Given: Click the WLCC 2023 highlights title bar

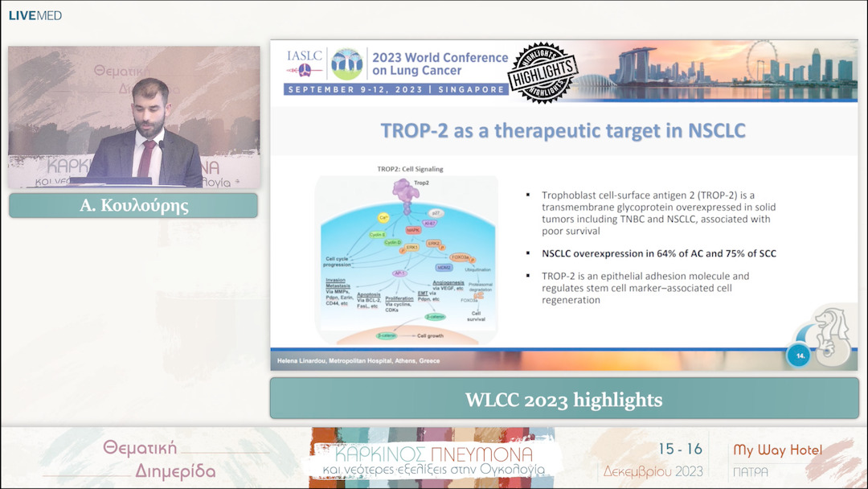Looking at the screenshot, I should coord(563,399).
